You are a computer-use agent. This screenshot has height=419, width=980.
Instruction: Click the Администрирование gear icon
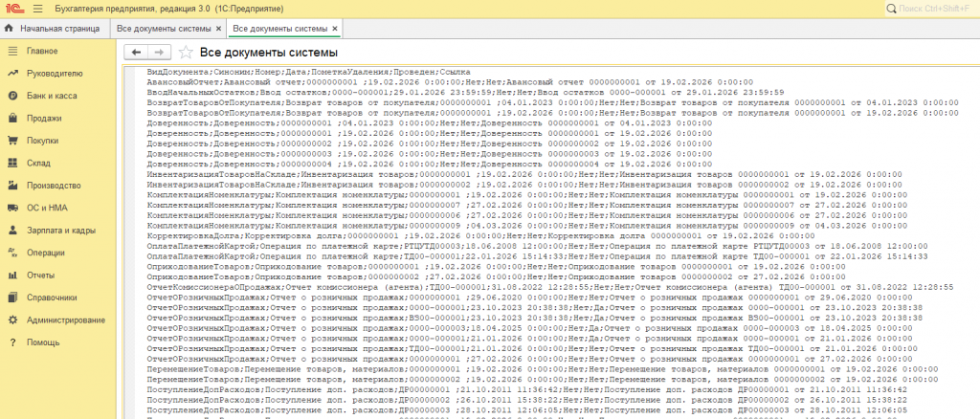(11, 320)
